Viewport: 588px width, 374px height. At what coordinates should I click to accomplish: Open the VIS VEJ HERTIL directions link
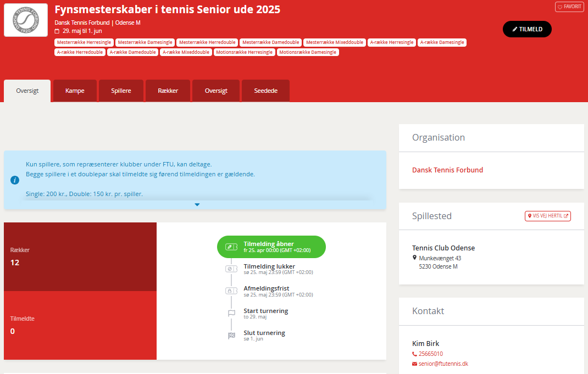point(547,216)
